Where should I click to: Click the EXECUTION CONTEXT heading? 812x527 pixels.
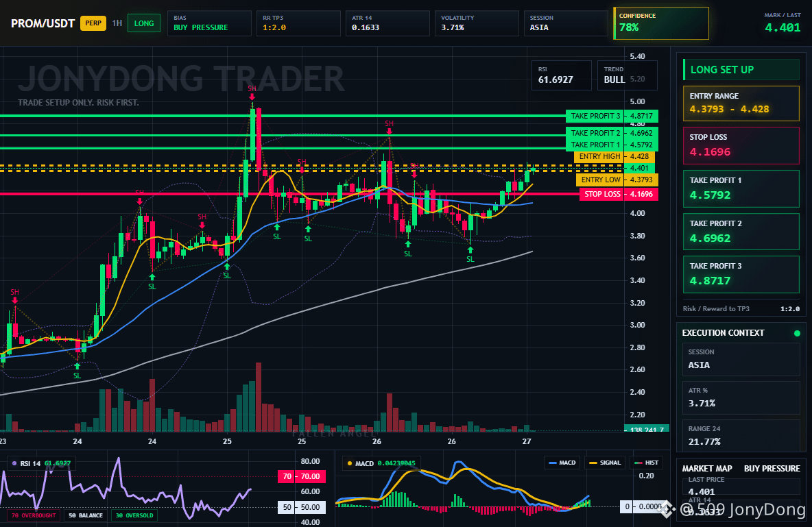coord(723,333)
